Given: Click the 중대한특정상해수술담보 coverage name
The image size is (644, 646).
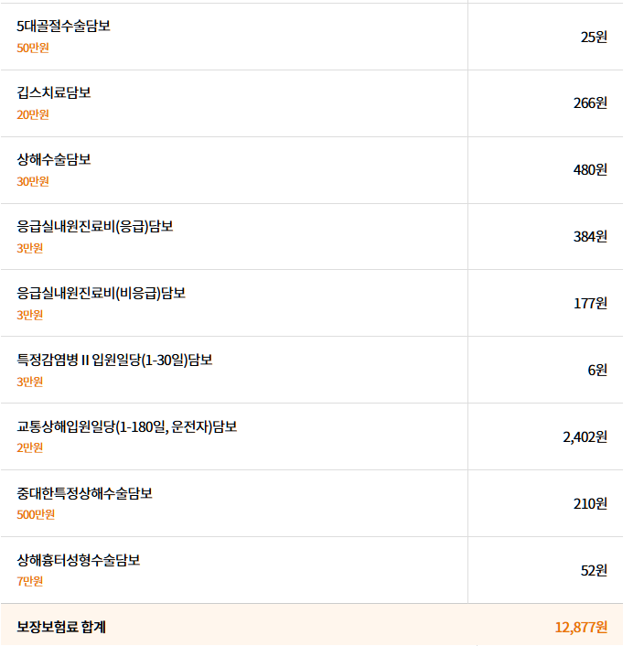Looking at the screenshot, I should pos(84,493).
